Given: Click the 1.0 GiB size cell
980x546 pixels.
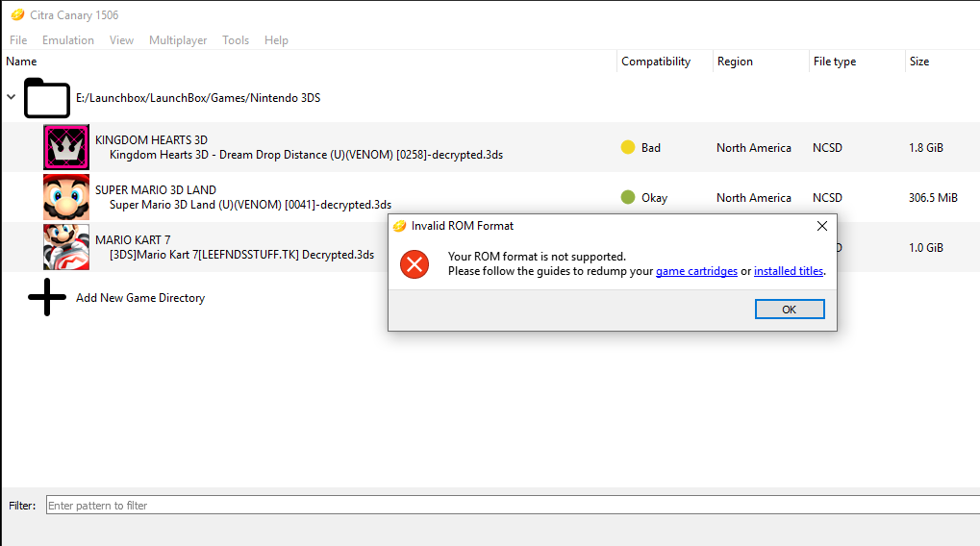Looking at the screenshot, I should click(925, 247).
